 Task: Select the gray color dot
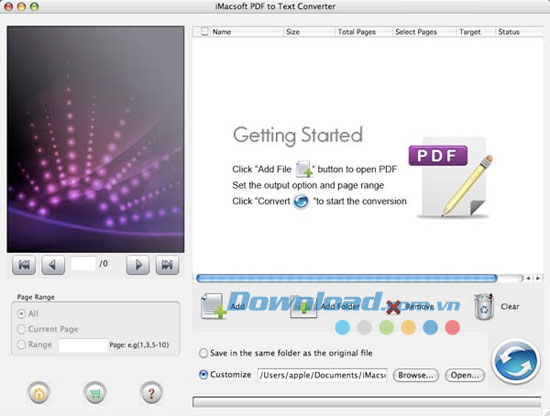point(364,328)
